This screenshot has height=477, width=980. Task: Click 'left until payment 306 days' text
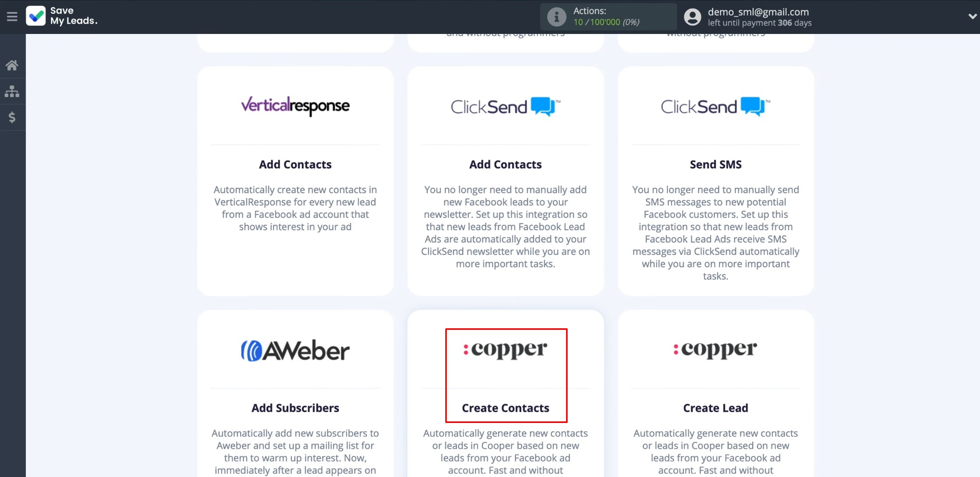tap(759, 23)
